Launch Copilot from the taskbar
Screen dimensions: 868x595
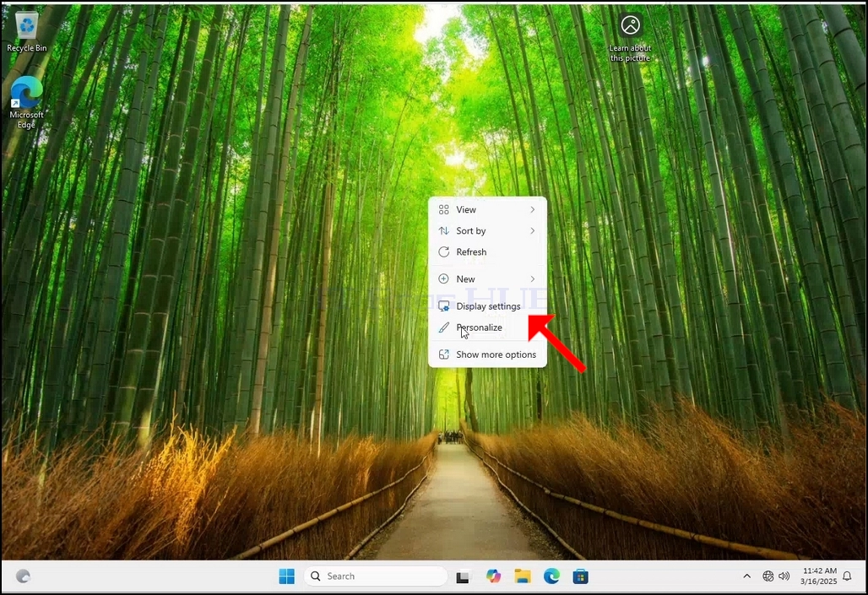point(492,576)
